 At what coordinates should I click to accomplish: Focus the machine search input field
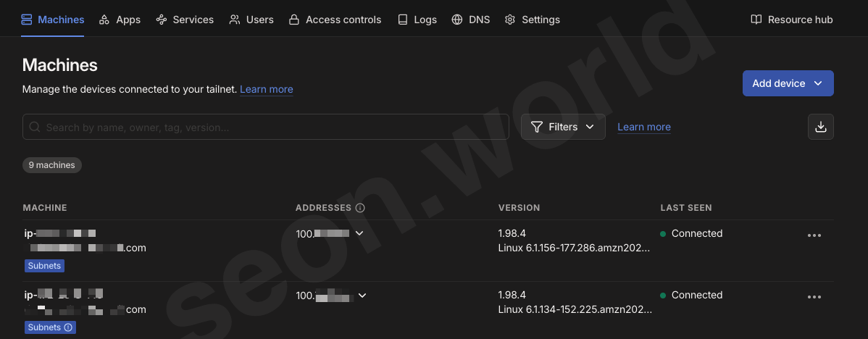point(266,127)
